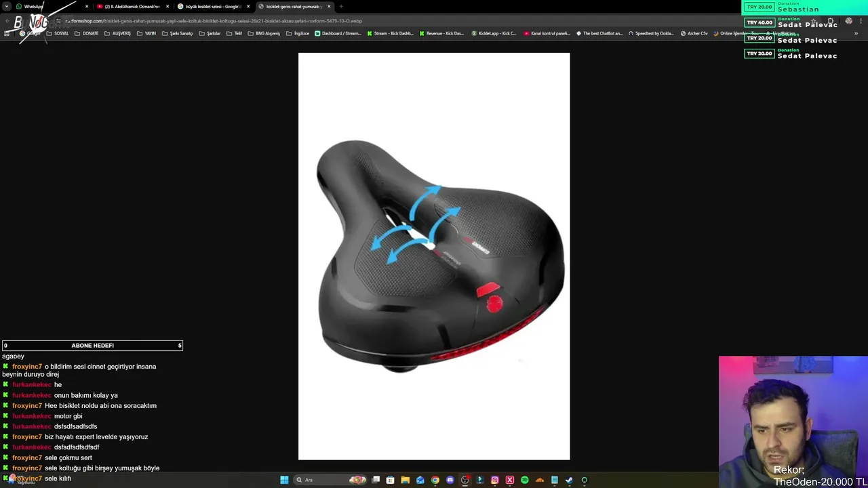Image resolution: width=868 pixels, height=488 pixels.
Task: Click the webcam overlay of the streamer
Action: click(793, 422)
